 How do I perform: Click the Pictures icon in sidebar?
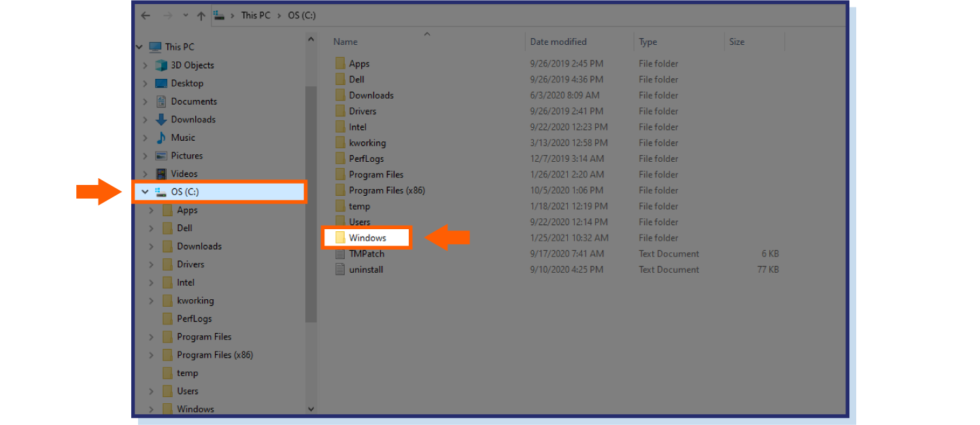[x=161, y=156]
